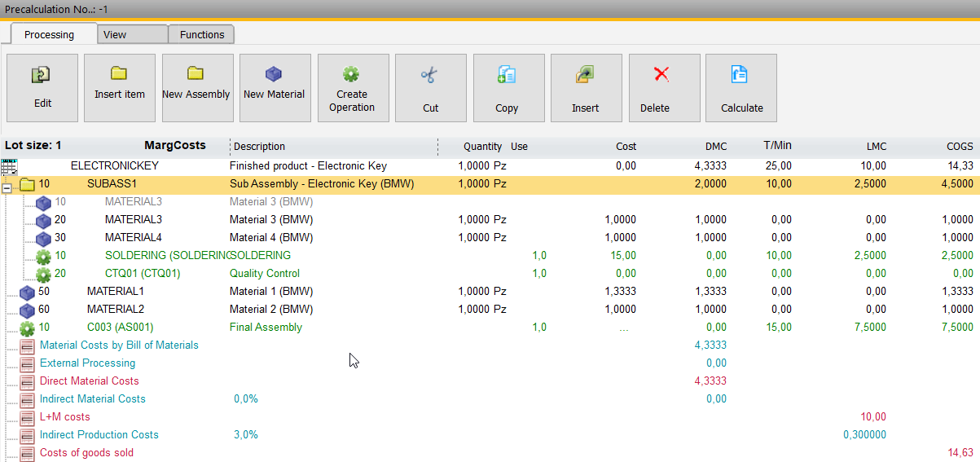Cut the selected item
The image size is (980, 462).
(430, 88)
